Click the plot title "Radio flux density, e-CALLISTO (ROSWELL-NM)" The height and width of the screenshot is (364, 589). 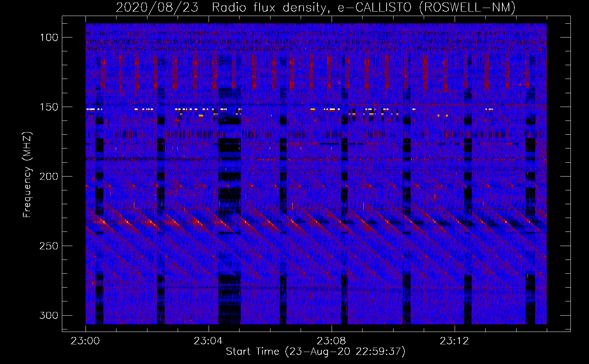point(364,7)
